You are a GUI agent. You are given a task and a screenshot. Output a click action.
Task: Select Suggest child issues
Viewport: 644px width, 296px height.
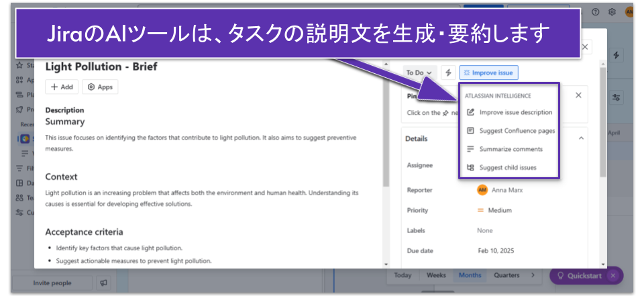pos(509,167)
